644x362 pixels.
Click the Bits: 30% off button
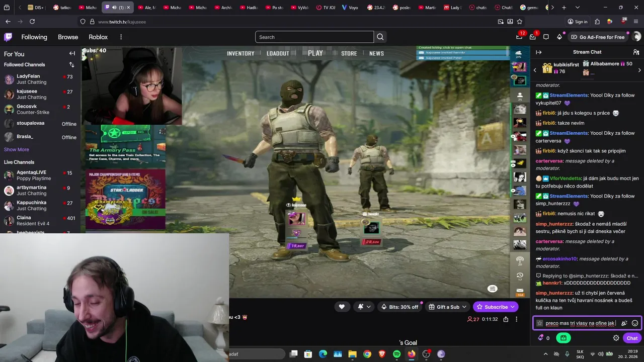point(399,307)
